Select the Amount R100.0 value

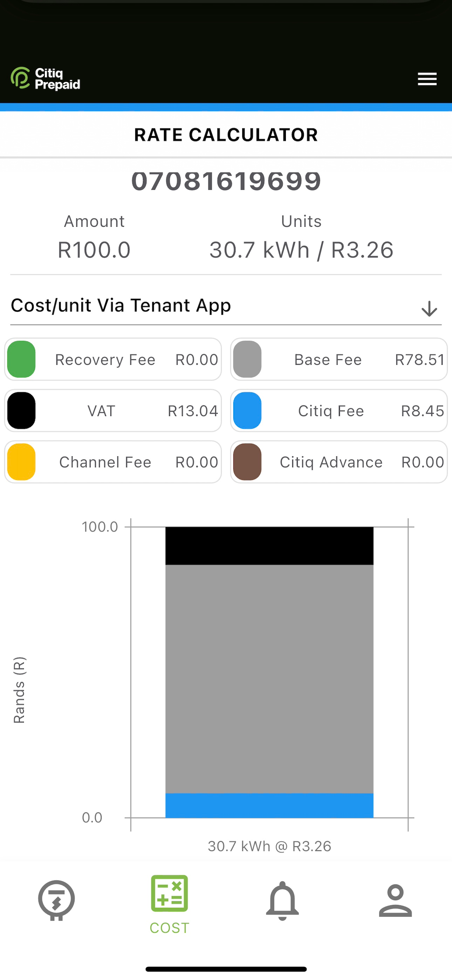[x=94, y=250]
